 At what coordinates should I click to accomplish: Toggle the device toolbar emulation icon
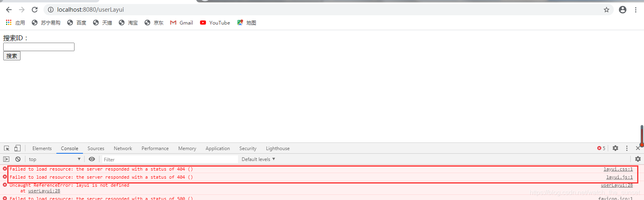(17, 148)
